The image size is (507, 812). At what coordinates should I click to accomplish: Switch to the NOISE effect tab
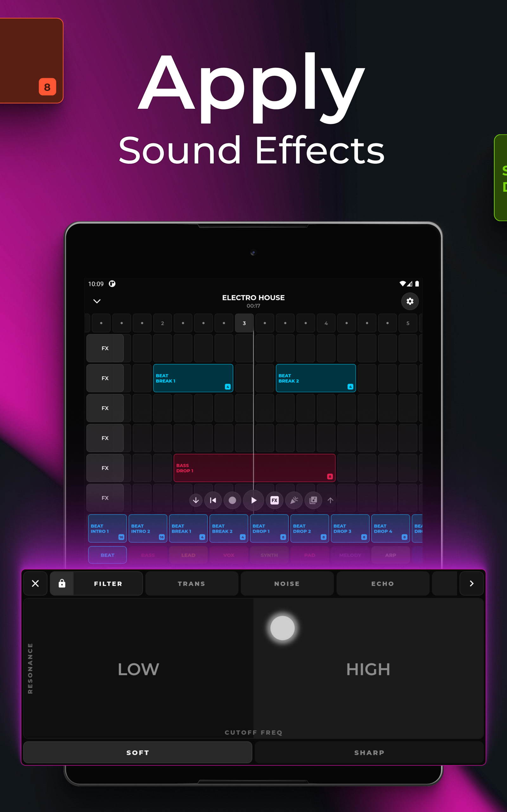287,584
